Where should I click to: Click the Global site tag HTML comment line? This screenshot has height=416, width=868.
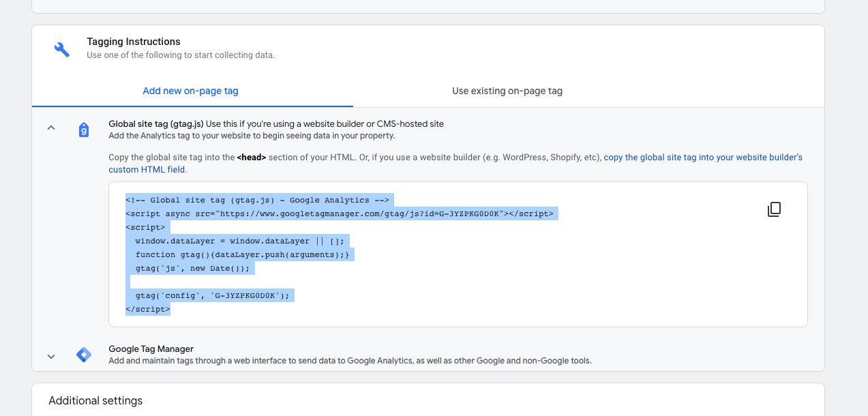click(258, 200)
